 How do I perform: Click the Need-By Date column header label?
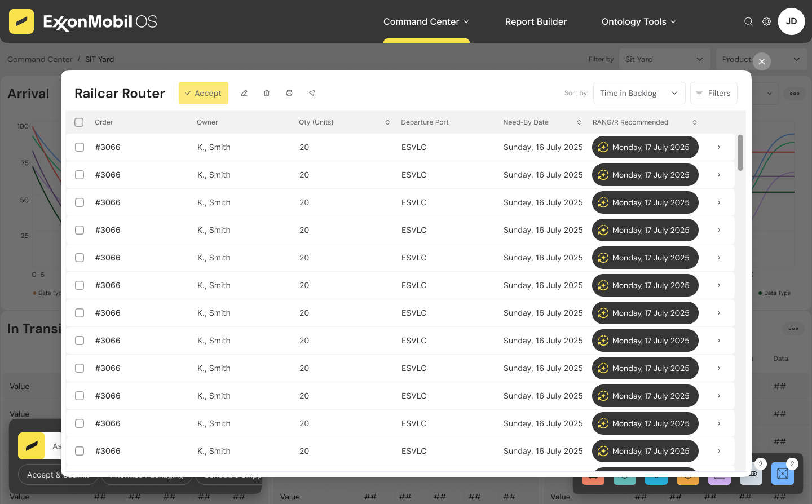tap(526, 122)
